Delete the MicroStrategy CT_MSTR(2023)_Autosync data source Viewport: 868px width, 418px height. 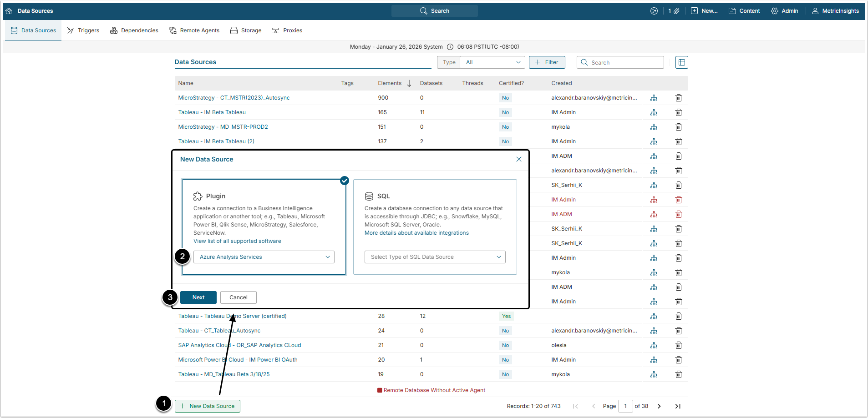[678, 98]
